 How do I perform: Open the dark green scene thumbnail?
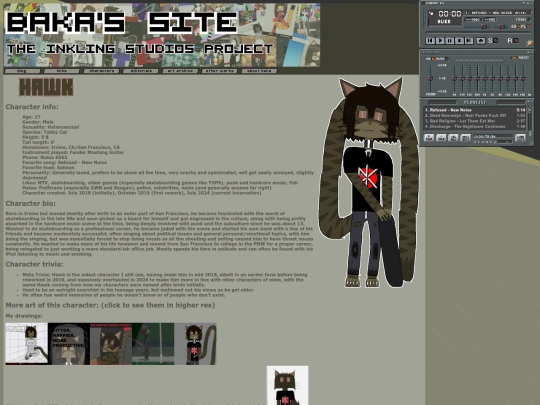[x=153, y=343]
